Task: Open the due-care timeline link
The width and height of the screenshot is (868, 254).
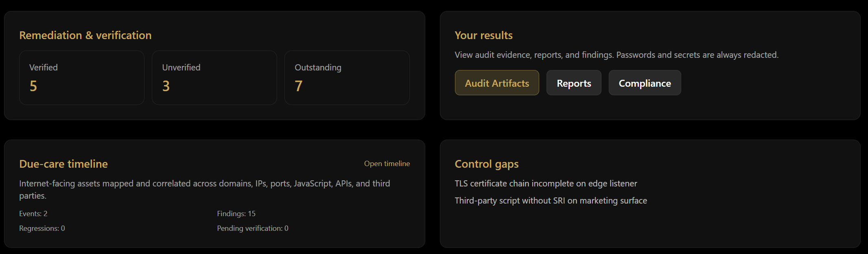Action: pyautogui.click(x=387, y=164)
